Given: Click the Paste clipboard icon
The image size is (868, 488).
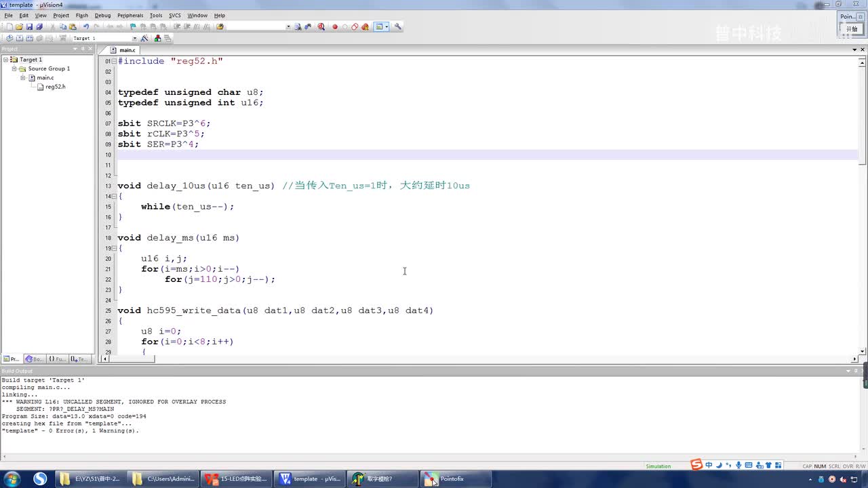Looking at the screenshot, I should coord(73,27).
